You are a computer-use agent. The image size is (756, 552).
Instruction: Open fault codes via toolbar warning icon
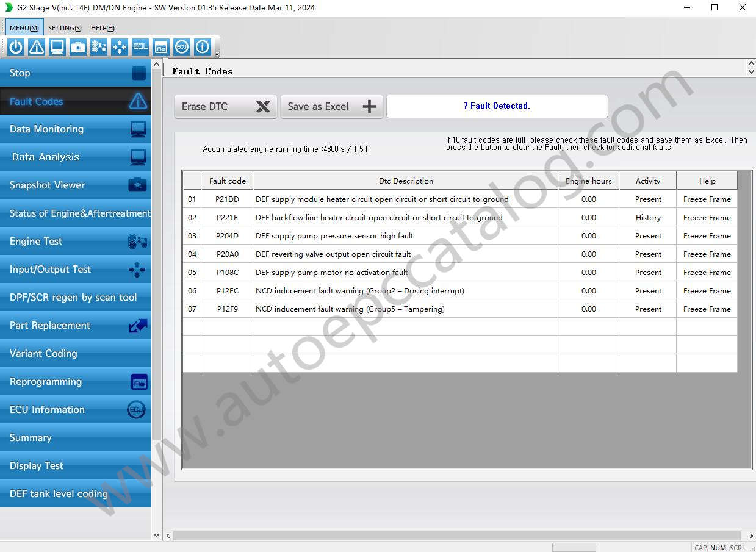coord(37,47)
